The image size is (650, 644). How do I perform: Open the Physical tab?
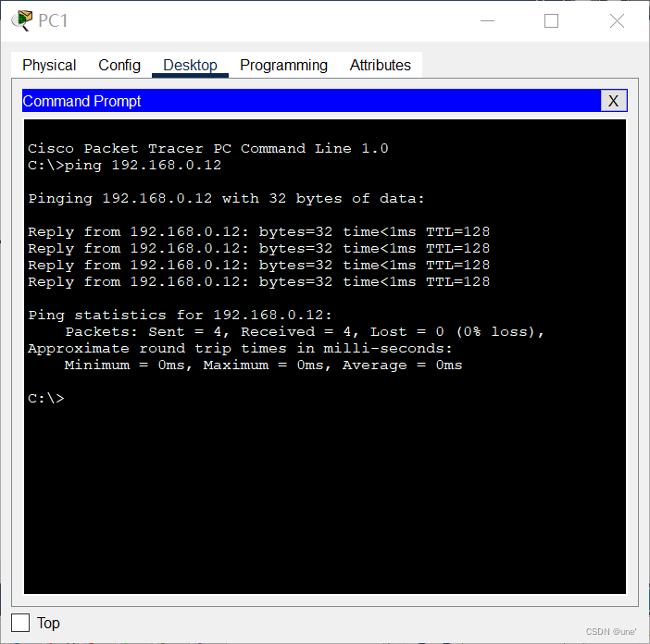(x=49, y=65)
